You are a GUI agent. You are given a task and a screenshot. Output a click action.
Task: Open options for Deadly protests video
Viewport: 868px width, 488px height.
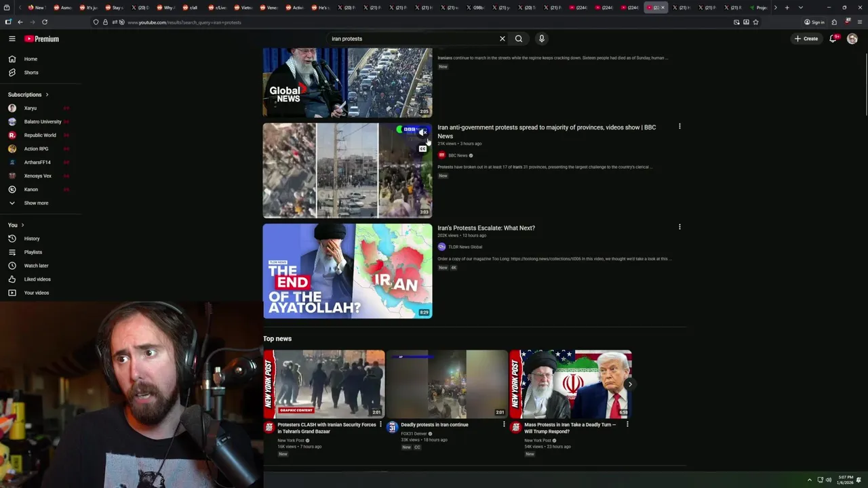tap(504, 424)
